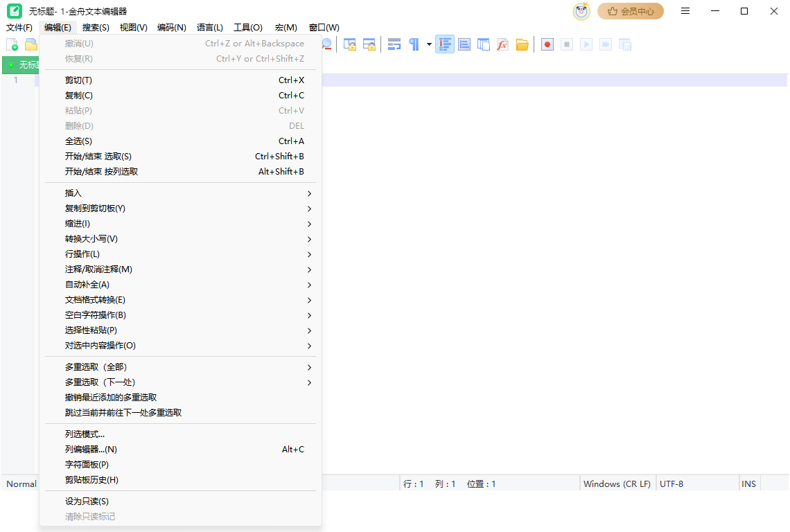The image size is (790, 532).
Task: Click INS mode in status bar
Action: point(748,484)
